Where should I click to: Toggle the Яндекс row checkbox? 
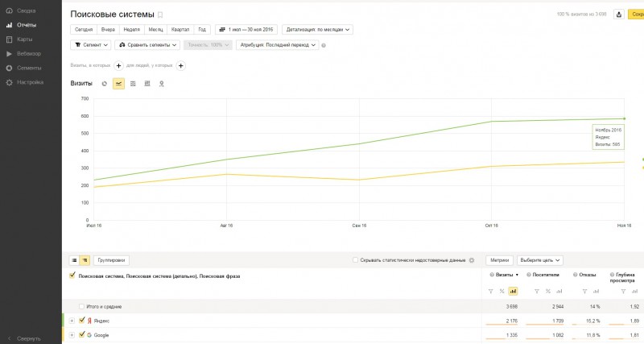82,320
